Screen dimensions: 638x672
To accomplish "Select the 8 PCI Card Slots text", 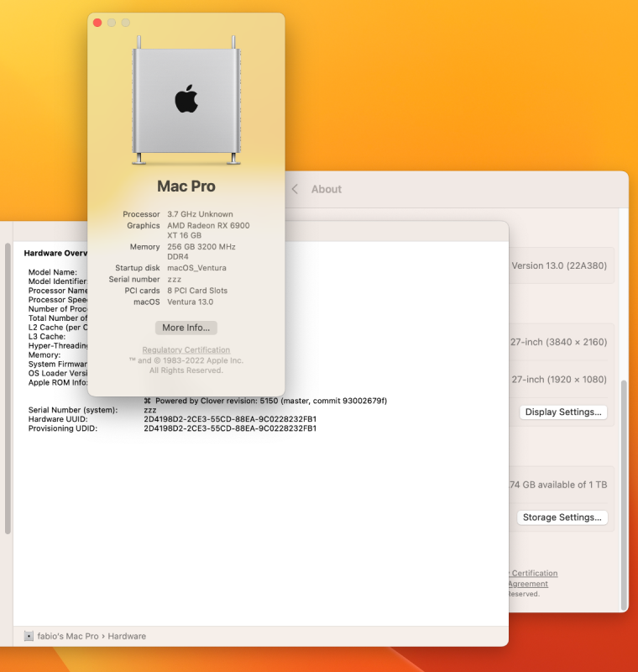I will (x=197, y=291).
